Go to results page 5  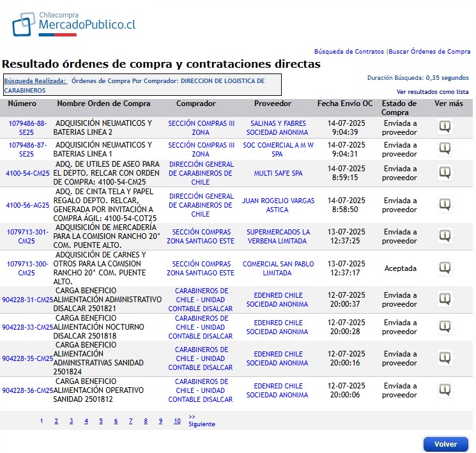pyautogui.click(x=101, y=421)
